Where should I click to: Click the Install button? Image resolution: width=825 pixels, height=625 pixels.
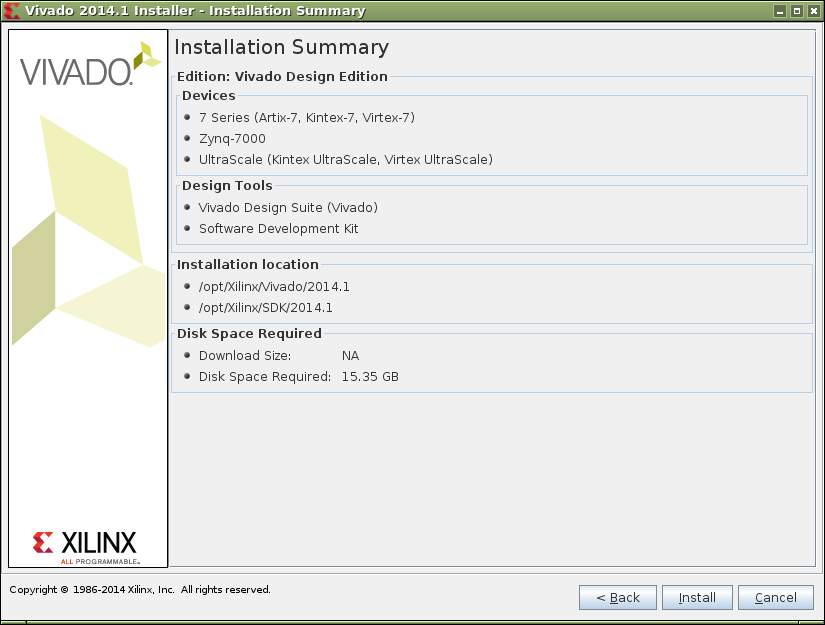697,597
